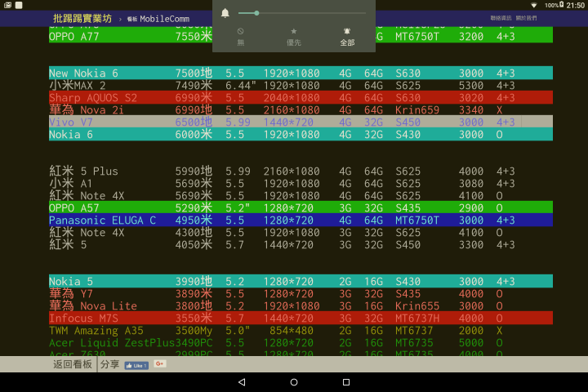Image resolution: width=588 pixels, height=392 pixels.
Task: Select the 無 (none) interruption mode
Action: [x=241, y=37]
